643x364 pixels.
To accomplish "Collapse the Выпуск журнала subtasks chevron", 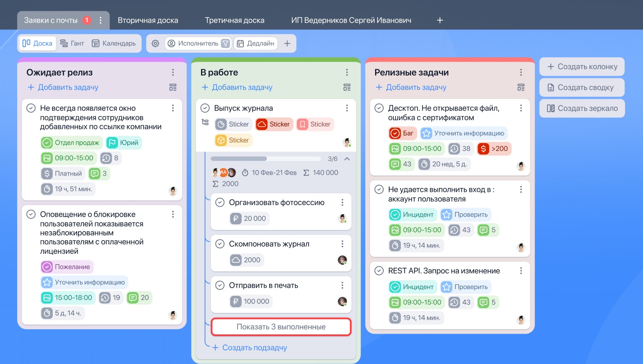I will tap(347, 159).
